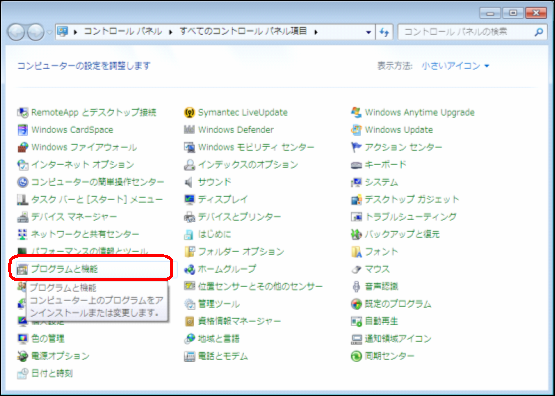Image resolution: width=555 pixels, height=396 pixels.
Task: Open the コンピューターの簡単操作センター link
Action: click(98, 182)
